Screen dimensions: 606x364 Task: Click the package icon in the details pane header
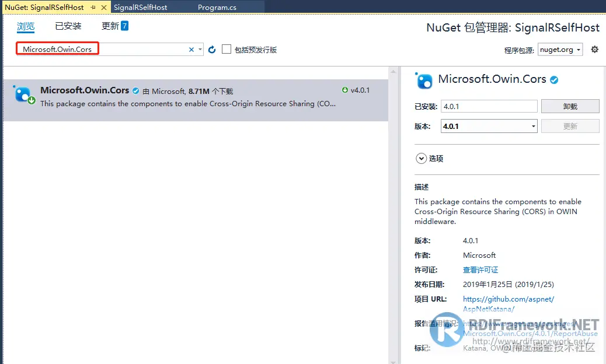(x=424, y=80)
